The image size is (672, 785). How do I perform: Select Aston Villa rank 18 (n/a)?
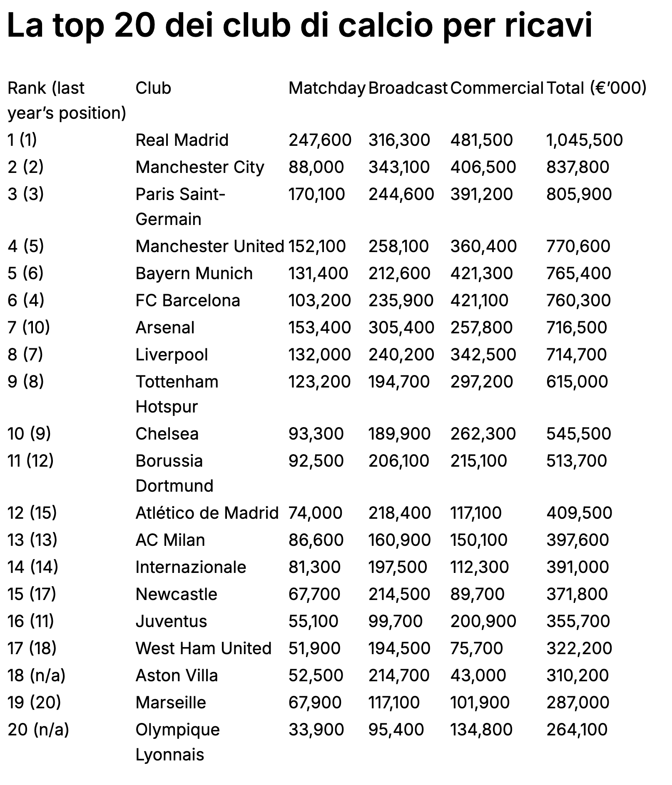[37, 675]
